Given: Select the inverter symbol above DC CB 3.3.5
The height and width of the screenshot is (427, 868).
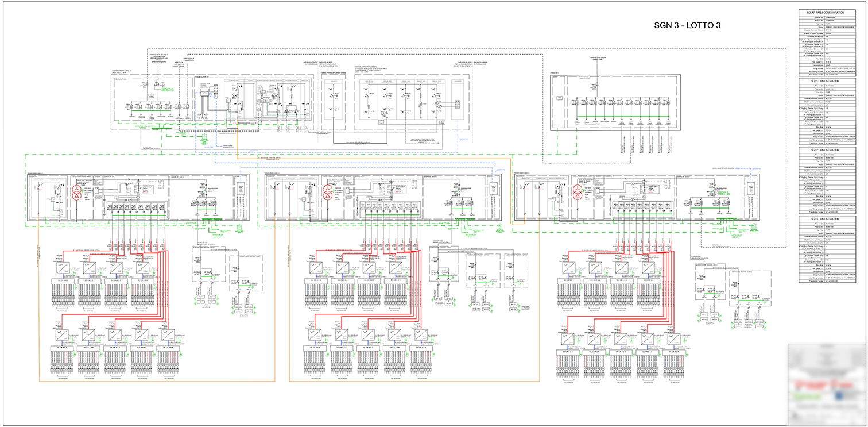Looking at the screenshot, I should (x=61, y=334).
